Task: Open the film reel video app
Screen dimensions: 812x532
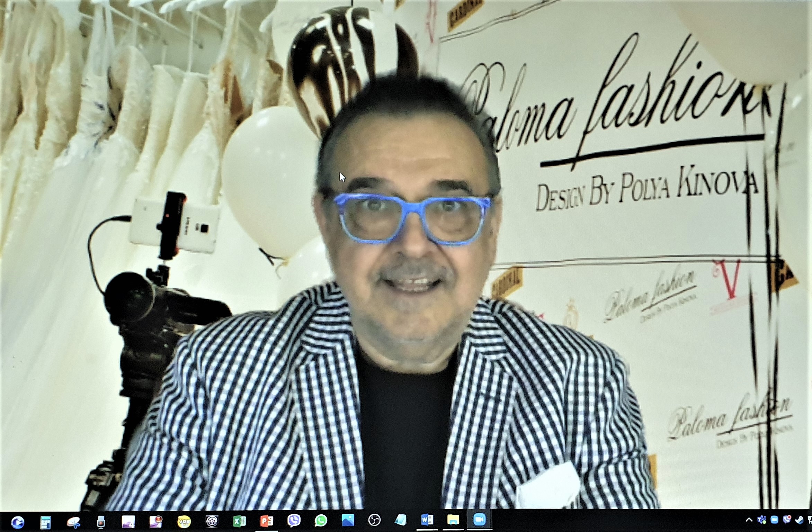Action: point(212,521)
